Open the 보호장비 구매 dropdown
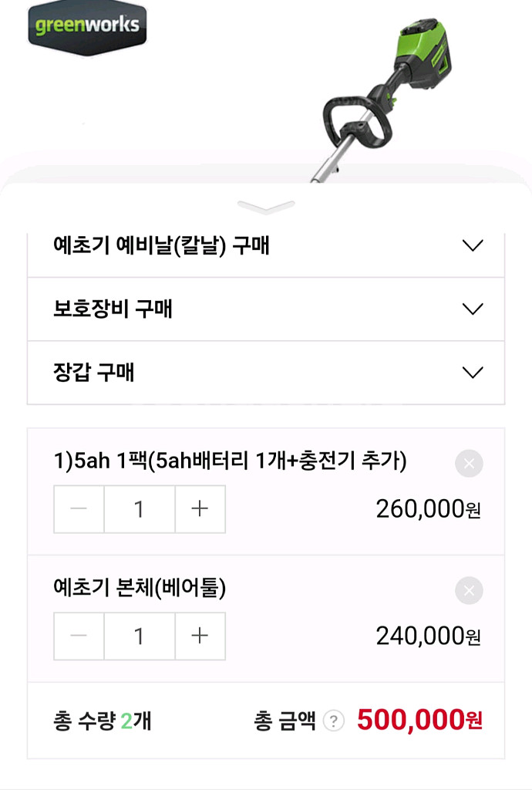The width and height of the screenshot is (532, 790). 266,309
